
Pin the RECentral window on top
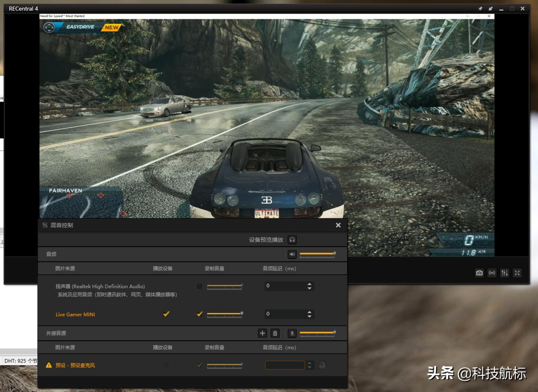(480, 9)
